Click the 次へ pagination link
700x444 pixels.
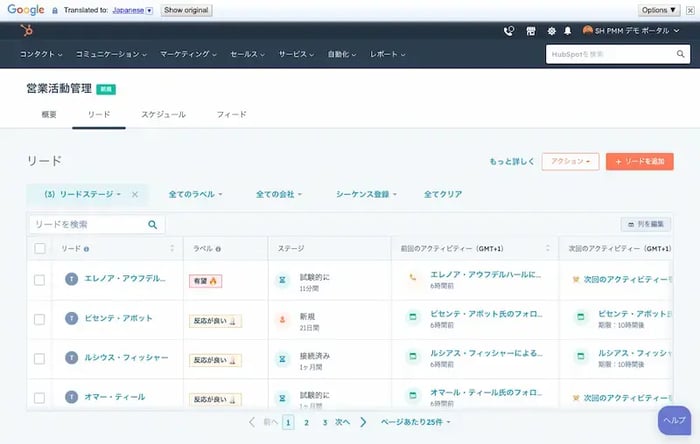[x=342, y=422]
